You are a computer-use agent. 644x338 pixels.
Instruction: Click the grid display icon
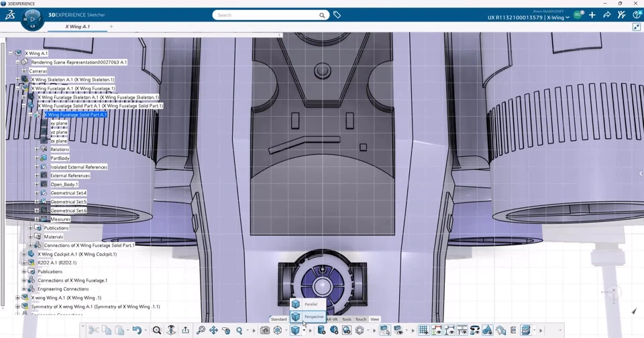(x=423, y=330)
